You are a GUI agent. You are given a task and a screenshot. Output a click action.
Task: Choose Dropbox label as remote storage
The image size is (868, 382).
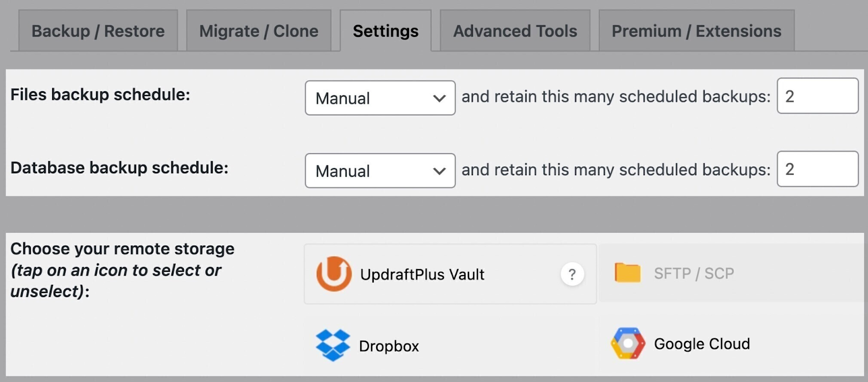[x=389, y=346]
